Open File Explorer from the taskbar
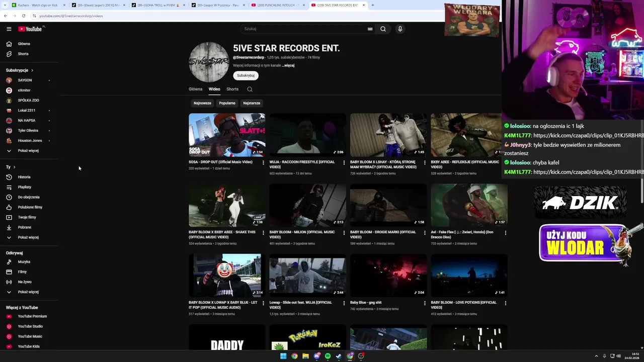This screenshot has width=644, height=362. (x=305, y=356)
